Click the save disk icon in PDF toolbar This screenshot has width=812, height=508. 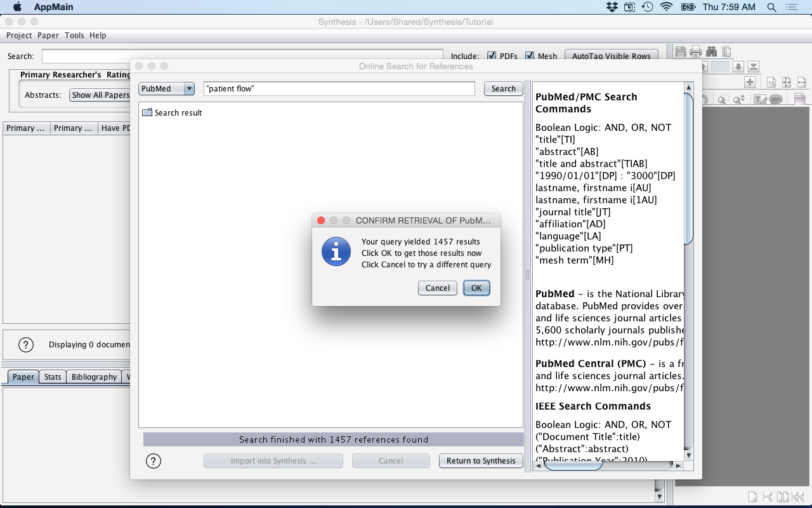(x=681, y=51)
